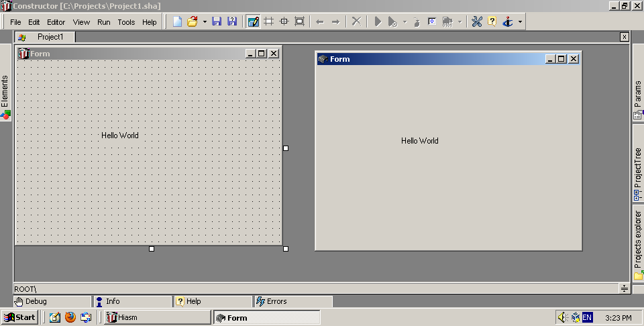Click the center alignment toolbar icon
644x326 pixels.
tap(284, 21)
